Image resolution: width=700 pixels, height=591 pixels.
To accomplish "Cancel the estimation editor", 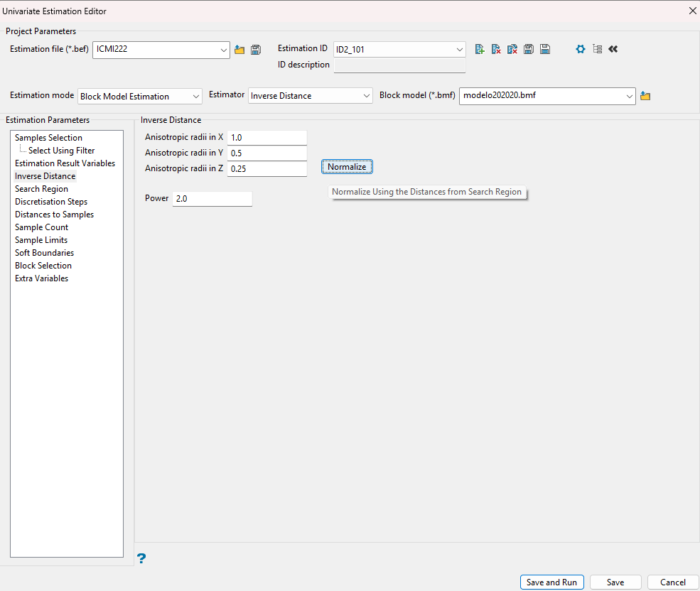I will coord(673,582).
